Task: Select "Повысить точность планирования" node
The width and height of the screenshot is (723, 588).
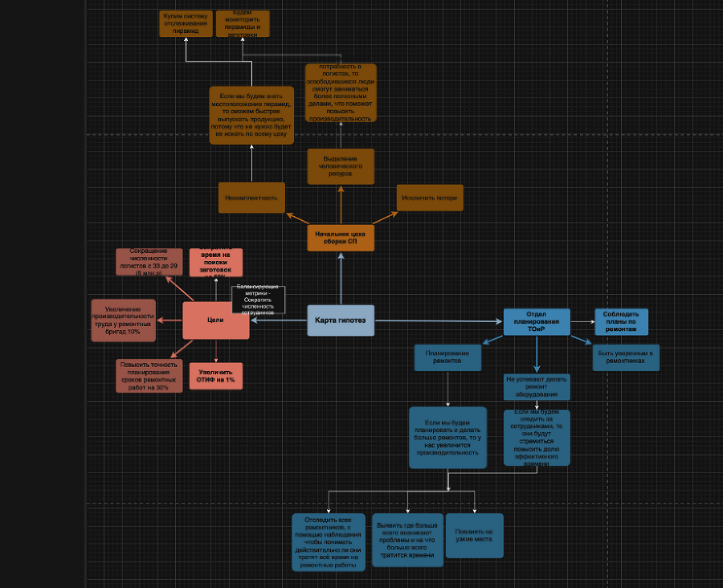Action: point(149,376)
